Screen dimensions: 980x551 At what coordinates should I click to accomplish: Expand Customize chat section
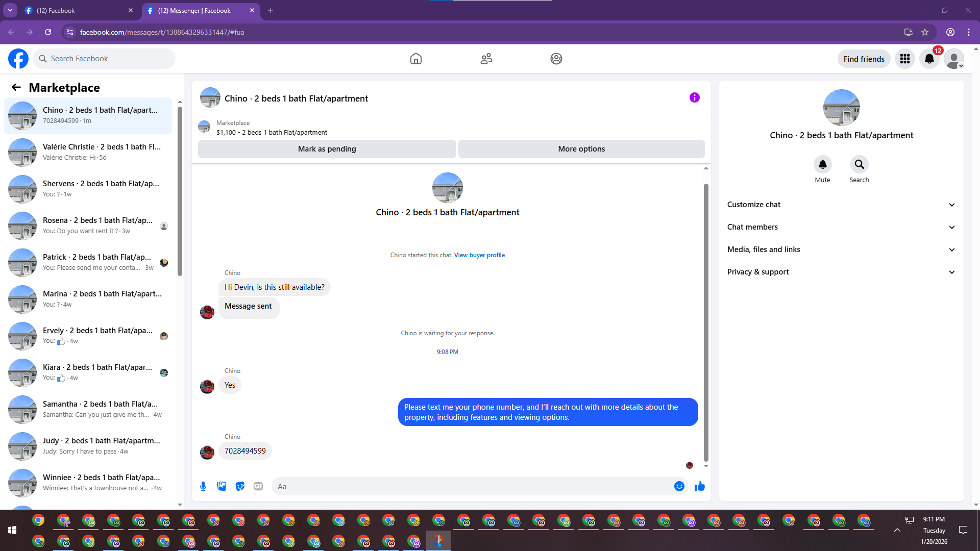pyautogui.click(x=842, y=205)
